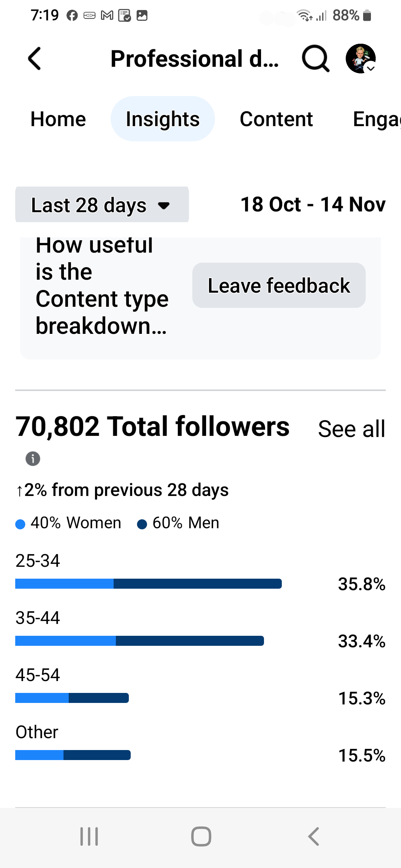Tap the Facebook notification status icon

[72, 16]
